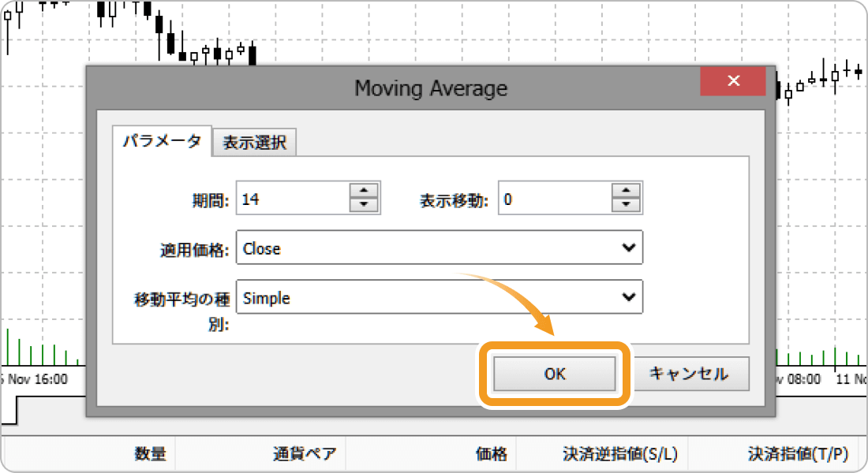The width and height of the screenshot is (868, 473).
Task: Select the パラメータ tab
Action: click(x=162, y=141)
